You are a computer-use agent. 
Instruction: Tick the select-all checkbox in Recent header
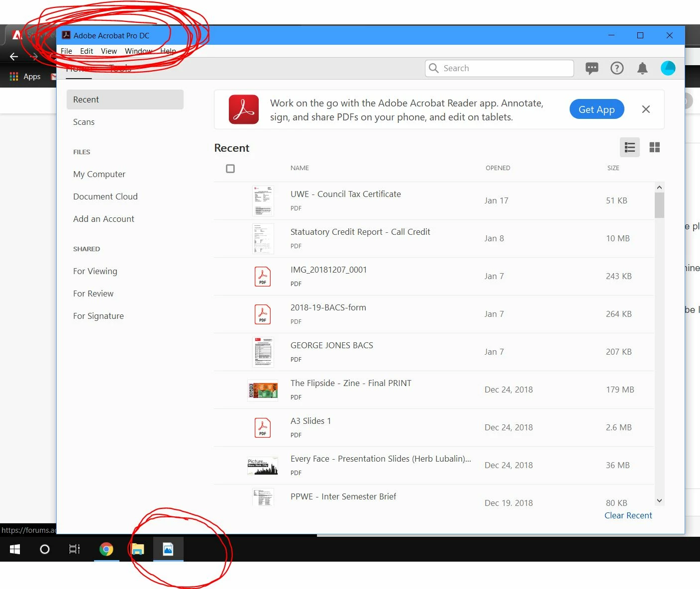pos(230,169)
